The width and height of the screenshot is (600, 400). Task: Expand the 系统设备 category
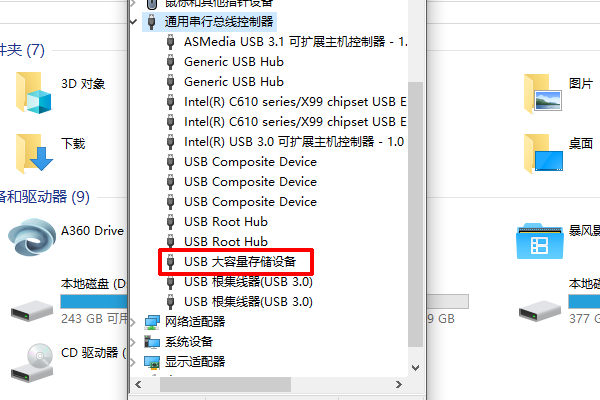click(133, 342)
